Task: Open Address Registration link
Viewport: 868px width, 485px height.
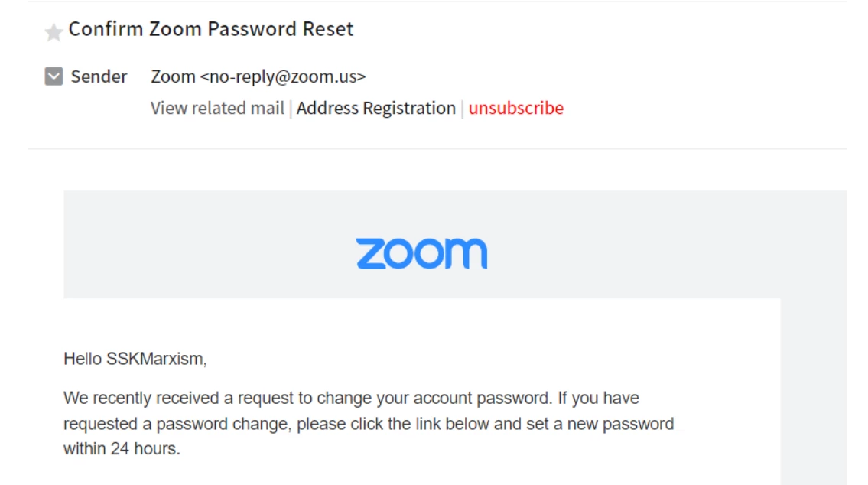Action: 375,108
